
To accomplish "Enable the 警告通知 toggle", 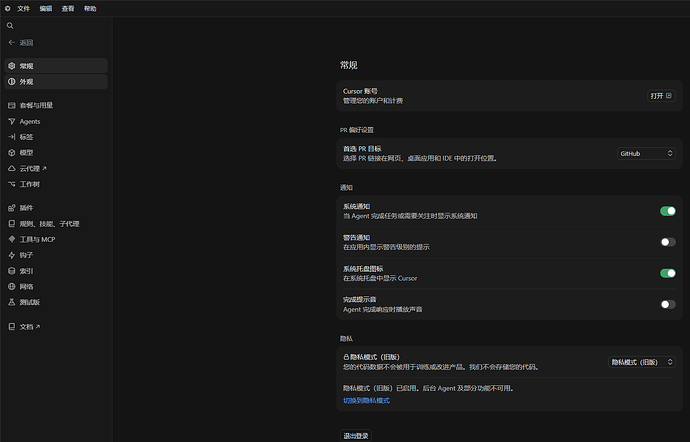I will (668, 242).
